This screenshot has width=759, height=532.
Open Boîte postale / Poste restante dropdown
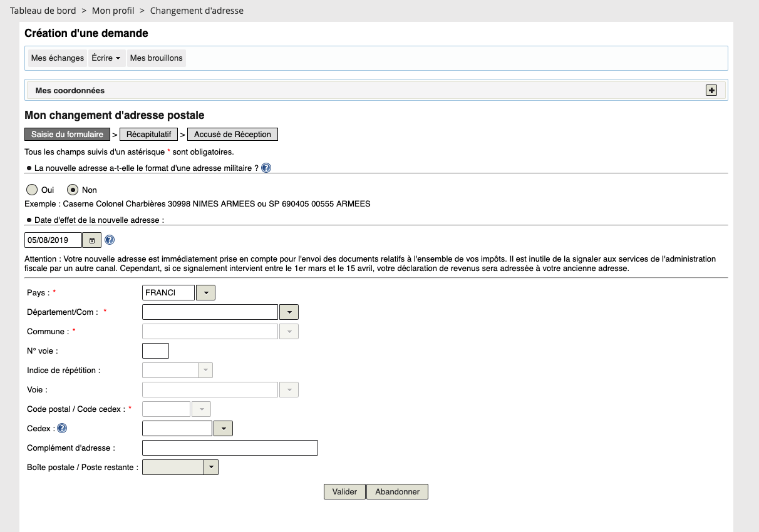click(x=212, y=468)
